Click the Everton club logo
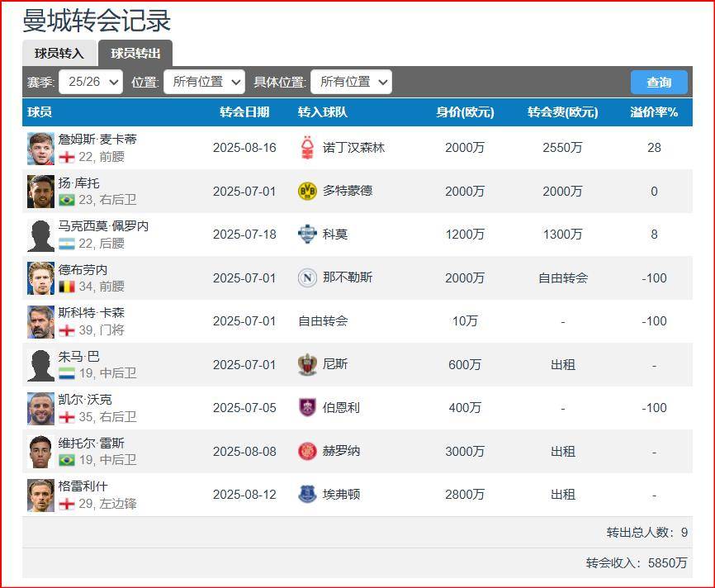The width and height of the screenshot is (715, 588). 306,494
